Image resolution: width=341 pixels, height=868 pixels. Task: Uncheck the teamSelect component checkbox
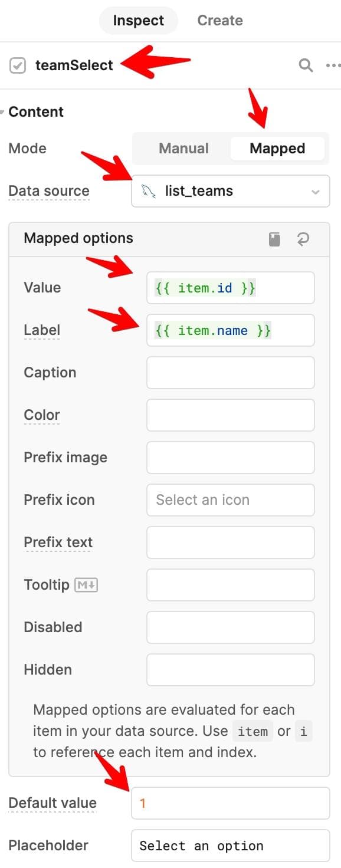pos(17,65)
